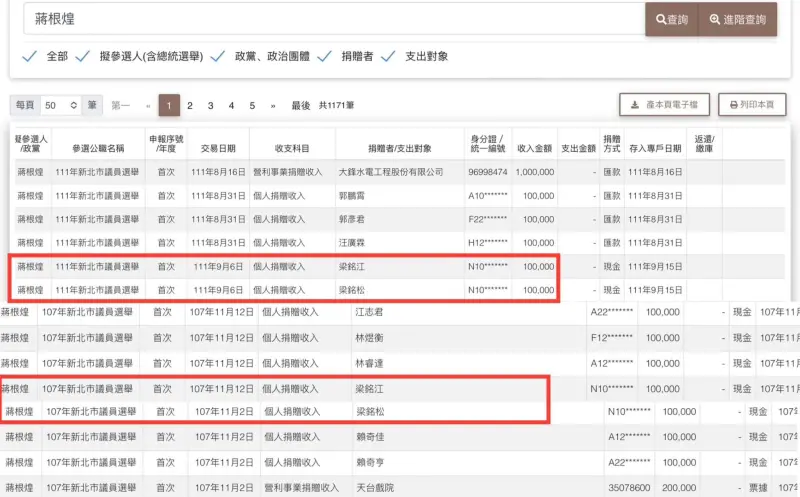The width and height of the screenshot is (800, 497).
Task: Click 現金 in the 江志君 row
Action: (x=742, y=312)
